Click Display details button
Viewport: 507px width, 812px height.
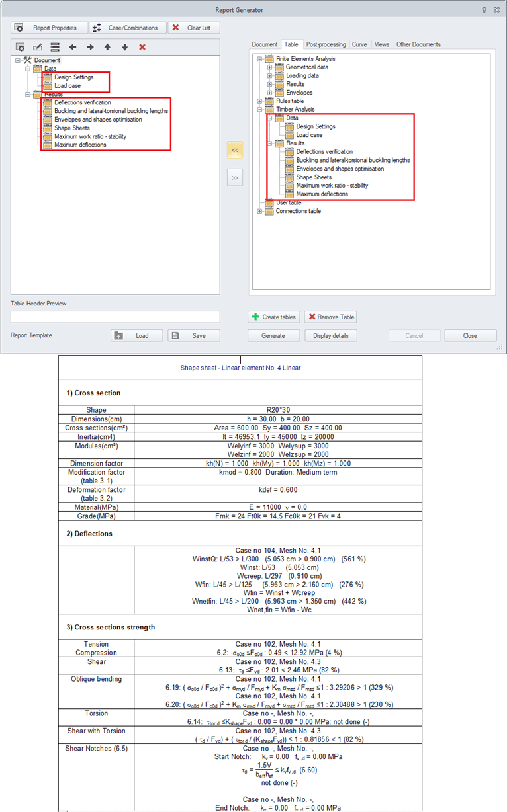click(x=330, y=335)
